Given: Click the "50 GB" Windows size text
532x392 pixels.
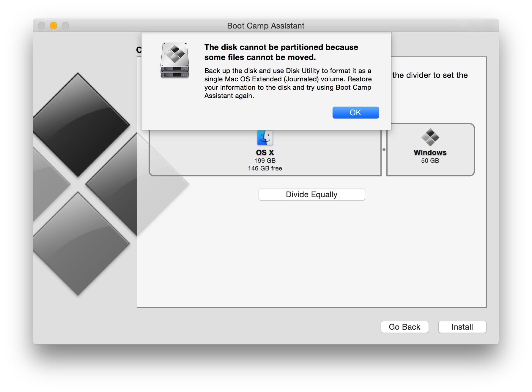Looking at the screenshot, I should pos(430,161).
